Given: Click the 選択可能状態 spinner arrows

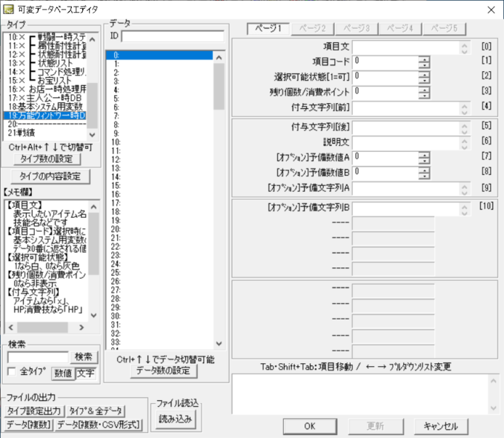Looking at the screenshot, I should pyautogui.click(x=424, y=76).
